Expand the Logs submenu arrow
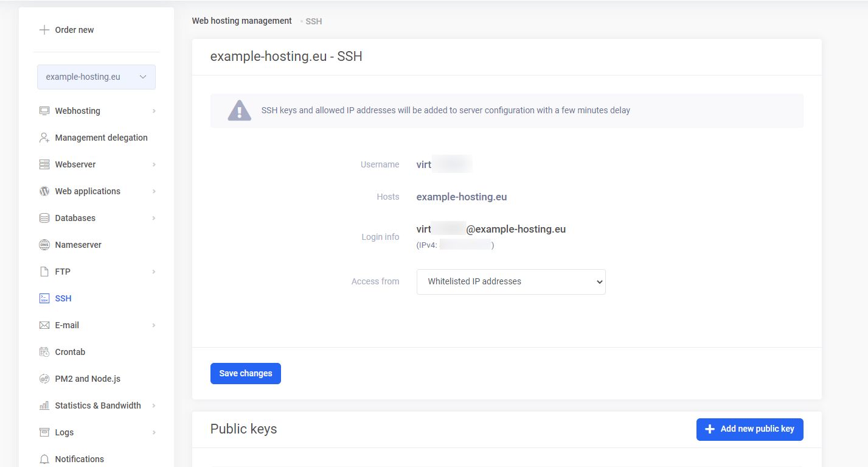The image size is (868, 467). [154, 432]
